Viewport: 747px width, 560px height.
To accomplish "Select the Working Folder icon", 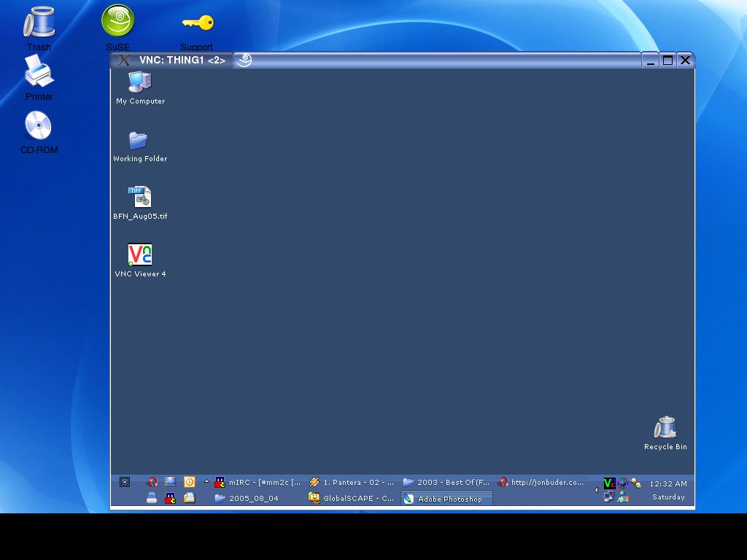I will point(139,141).
